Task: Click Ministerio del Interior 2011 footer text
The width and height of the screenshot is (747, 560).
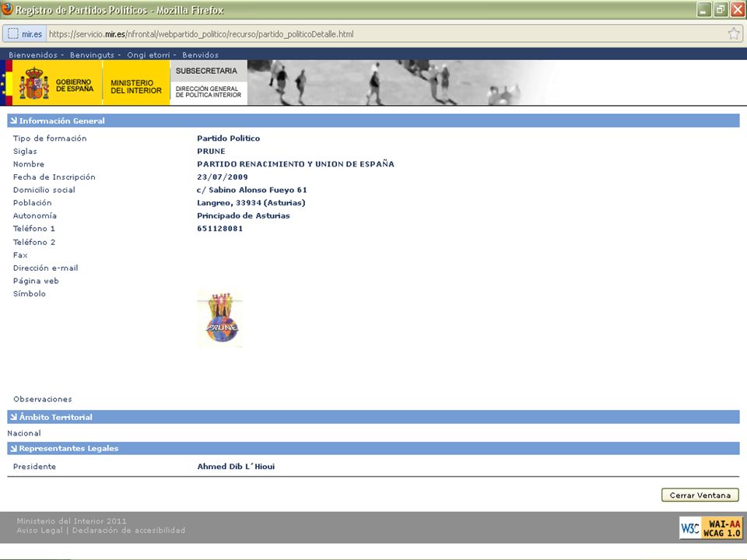Action: (x=72, y=521)
